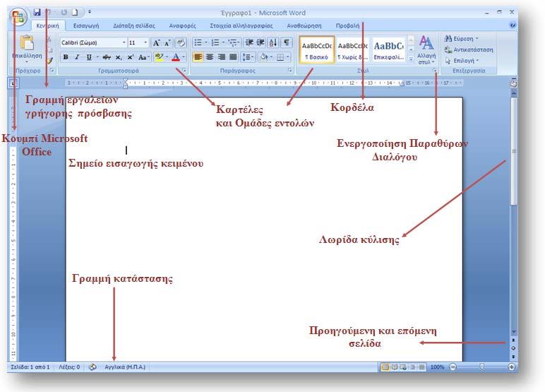Viewport: 545px width, 392px height.
Task: Switch to the Προβολή tab
Action: (347, 25)
